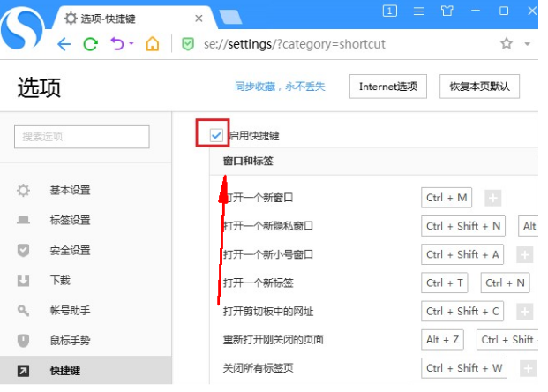Click 窗口和标签 section header
The image size is (548, 392).
pyautogui.click(x=248, y=161)
